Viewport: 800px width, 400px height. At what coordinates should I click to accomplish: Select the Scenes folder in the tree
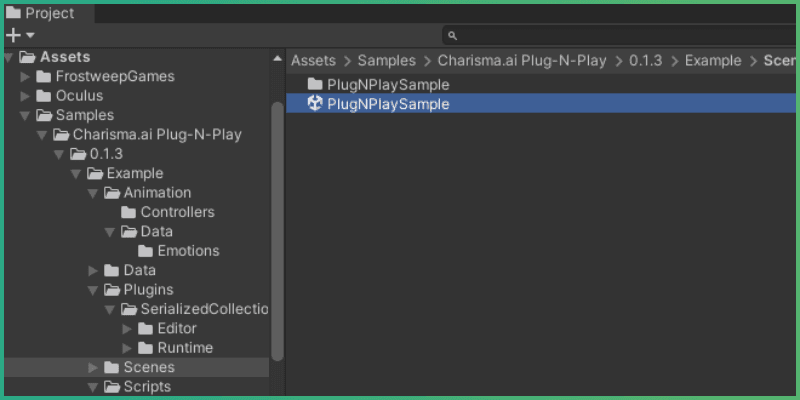coord(148,367)
